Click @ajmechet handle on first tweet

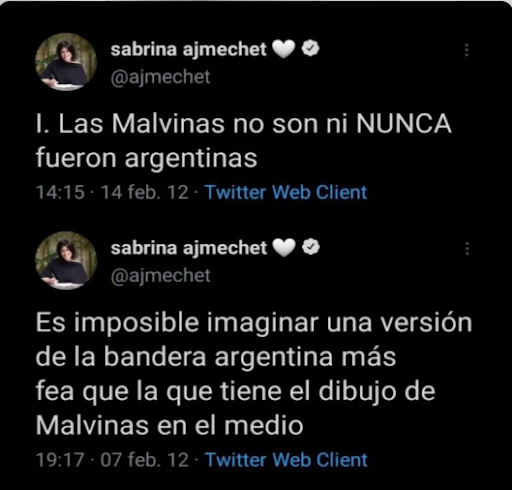[160, 78]
